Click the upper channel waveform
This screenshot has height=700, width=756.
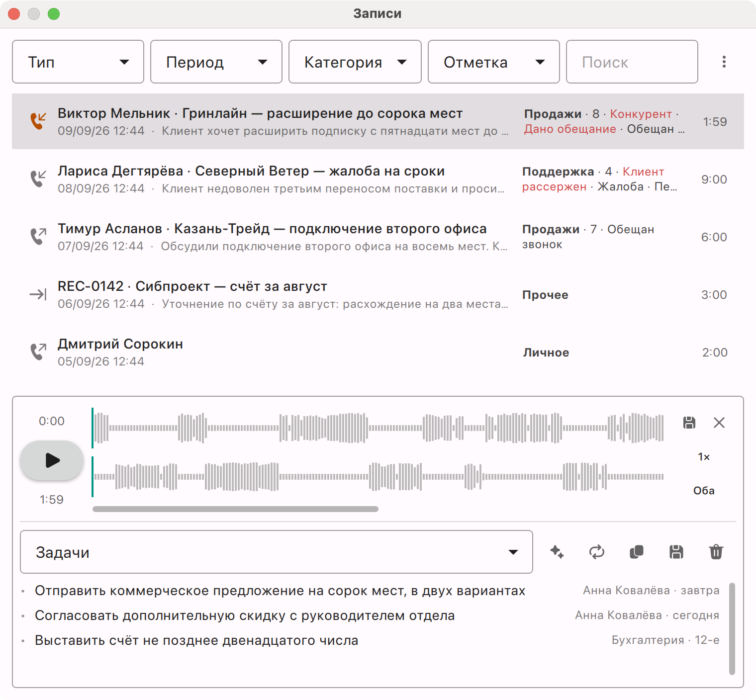coord(378,428)
